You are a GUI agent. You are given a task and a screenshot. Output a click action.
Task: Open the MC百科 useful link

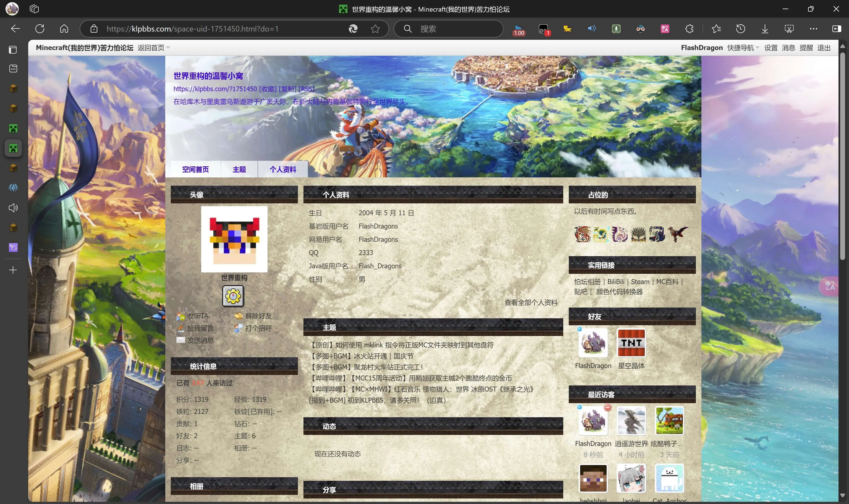667,282
